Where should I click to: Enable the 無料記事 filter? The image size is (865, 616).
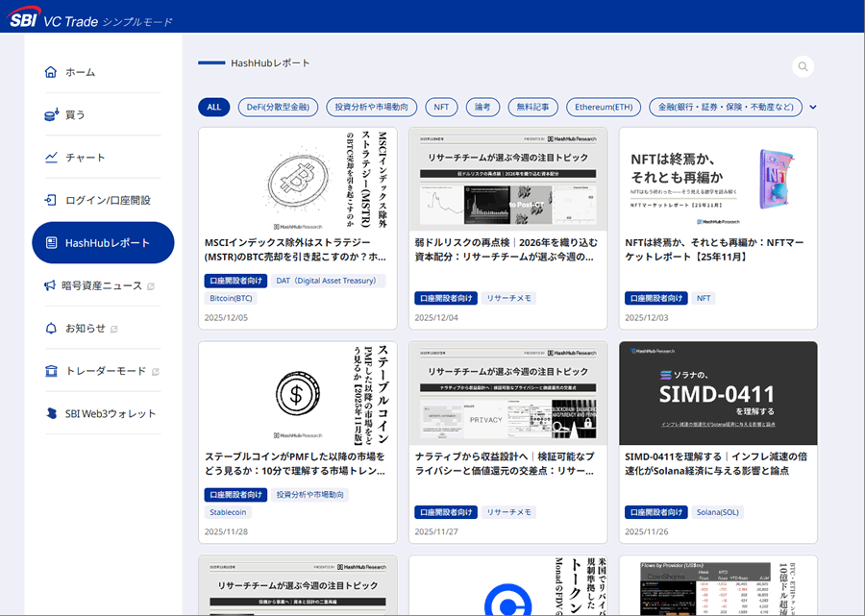point(532,107)
